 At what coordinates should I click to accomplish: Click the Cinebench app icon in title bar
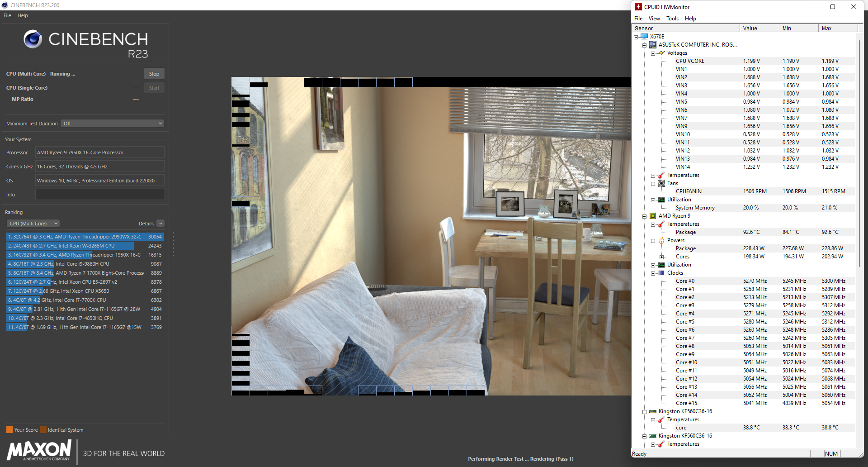pyautogui.click(x=5, y=5)
